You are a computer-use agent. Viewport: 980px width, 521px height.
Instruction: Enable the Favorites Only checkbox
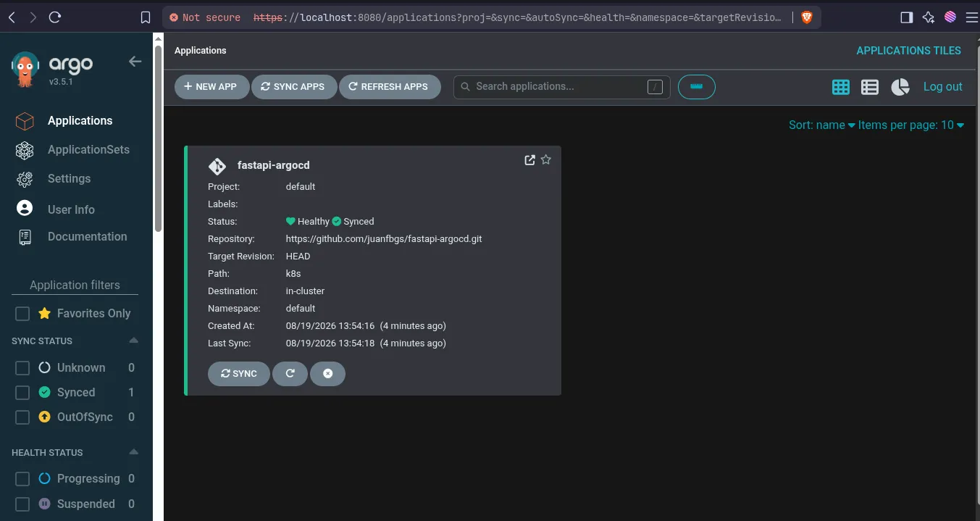(22, 314)
